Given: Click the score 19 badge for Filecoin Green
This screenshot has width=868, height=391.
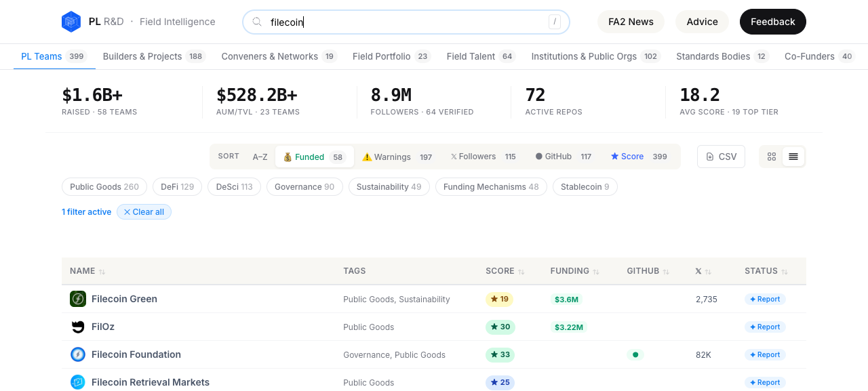Looking at the screenshot, I should coord(499,299).
